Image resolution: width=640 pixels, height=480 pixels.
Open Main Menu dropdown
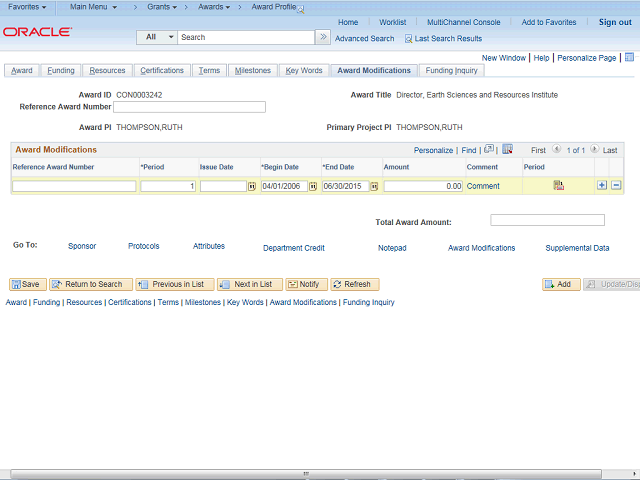click(x=93, y=7)
